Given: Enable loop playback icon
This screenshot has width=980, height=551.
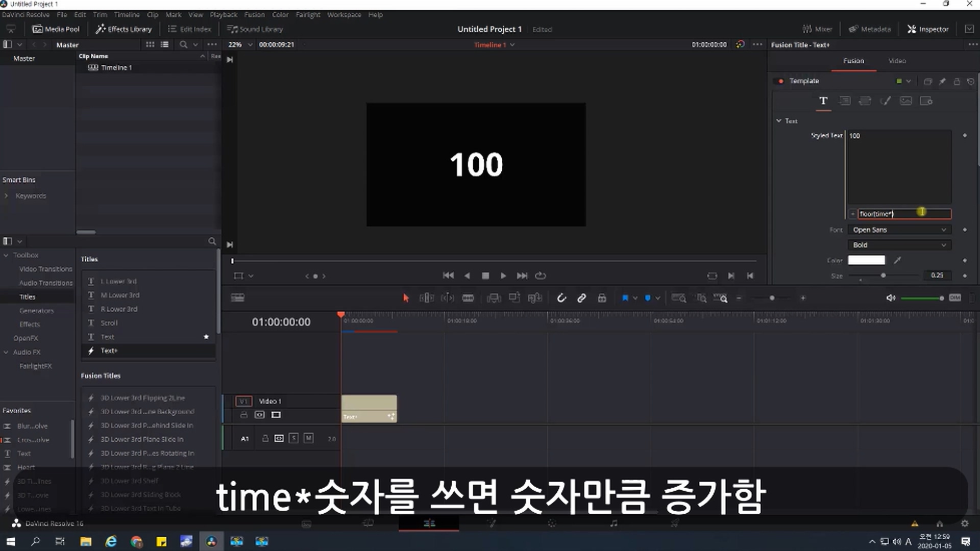Looking at the screenshot, I should pyautogui.click(x=540, y=275).
